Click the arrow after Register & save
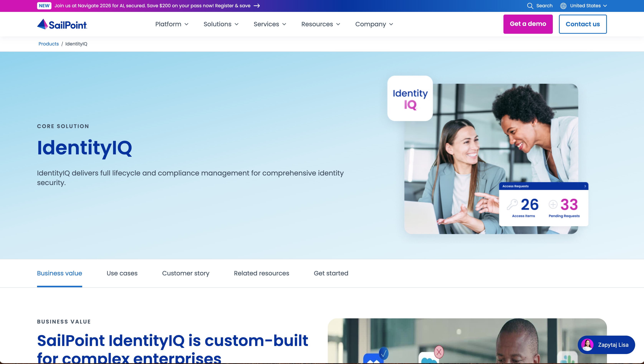This screenshot has height=364, width=644. point(257,6)
